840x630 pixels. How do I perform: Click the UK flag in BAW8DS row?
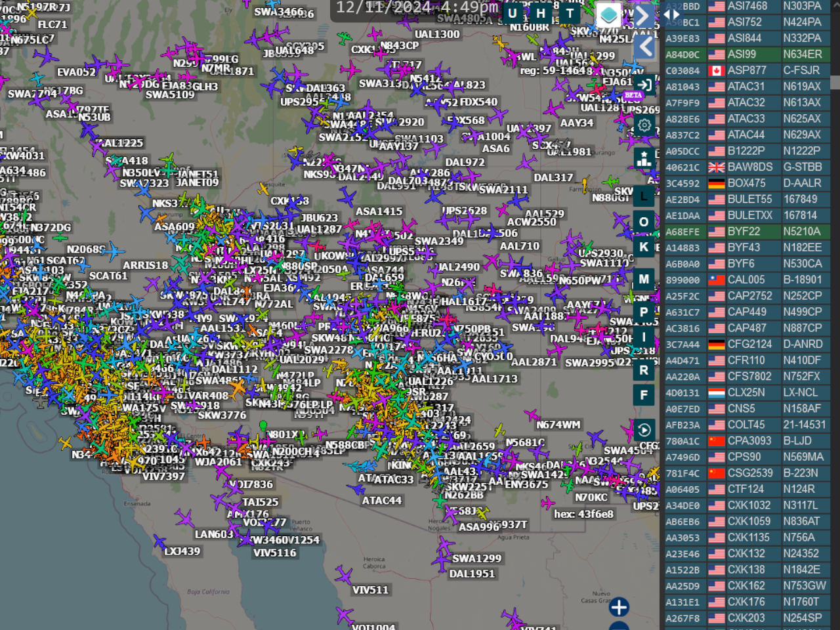point(716,167)
